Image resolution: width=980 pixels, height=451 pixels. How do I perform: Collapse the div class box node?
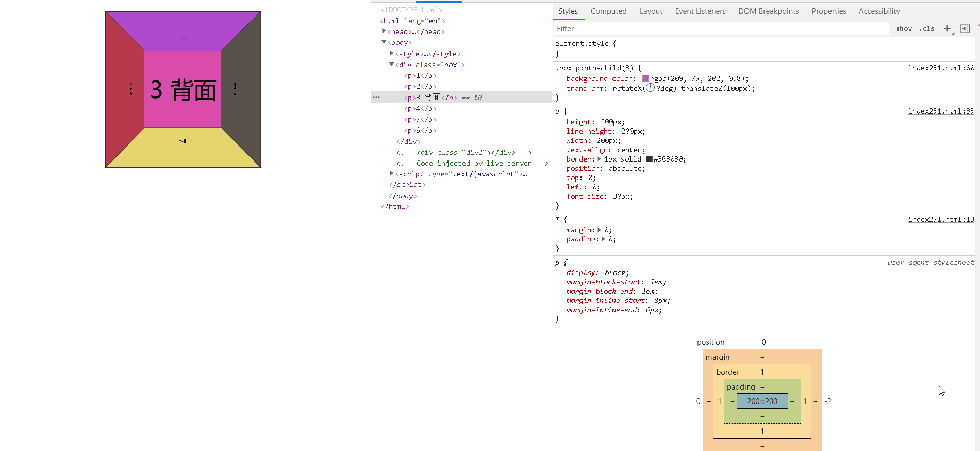tap(391, 65)
